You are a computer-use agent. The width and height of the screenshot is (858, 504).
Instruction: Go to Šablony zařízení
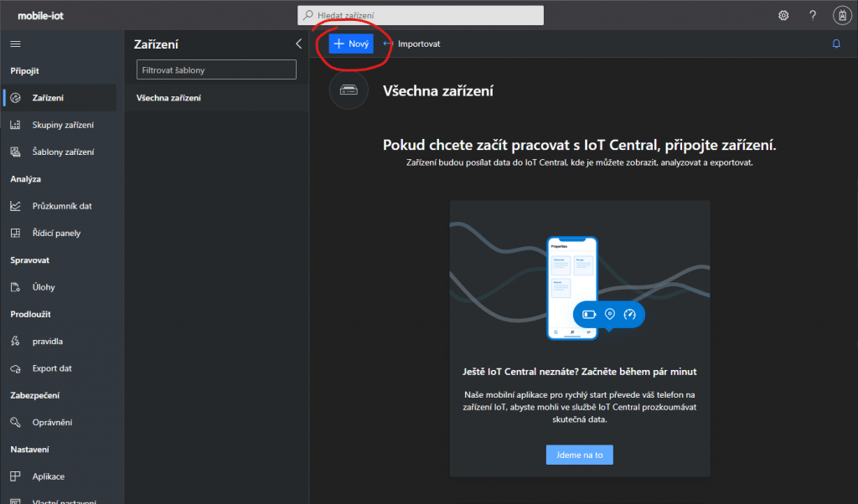(63, 152)
